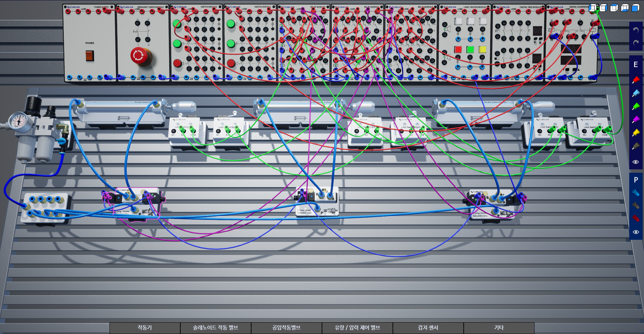
Task: Redo the last undone action
Action: pyautogui.click(x=636, y=43)
